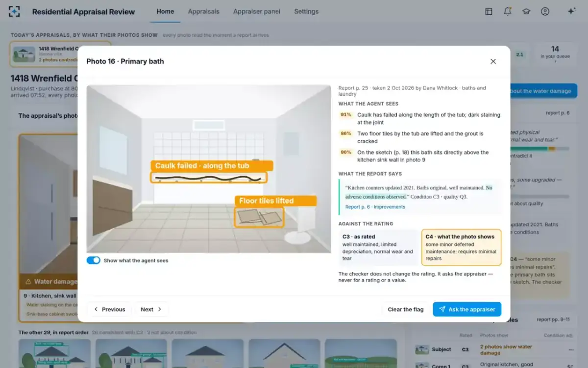Switch to the Appraisals tab
This screenshot has width=588, height=368.
coord(203,11)
